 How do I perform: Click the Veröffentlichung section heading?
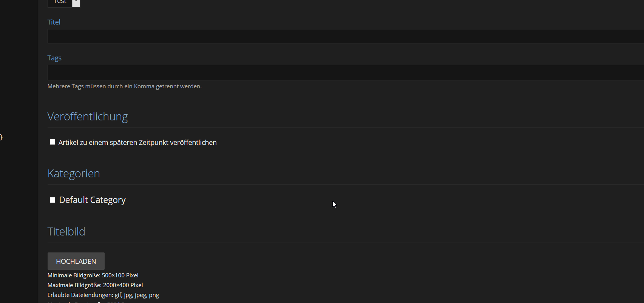pos(87,117)
